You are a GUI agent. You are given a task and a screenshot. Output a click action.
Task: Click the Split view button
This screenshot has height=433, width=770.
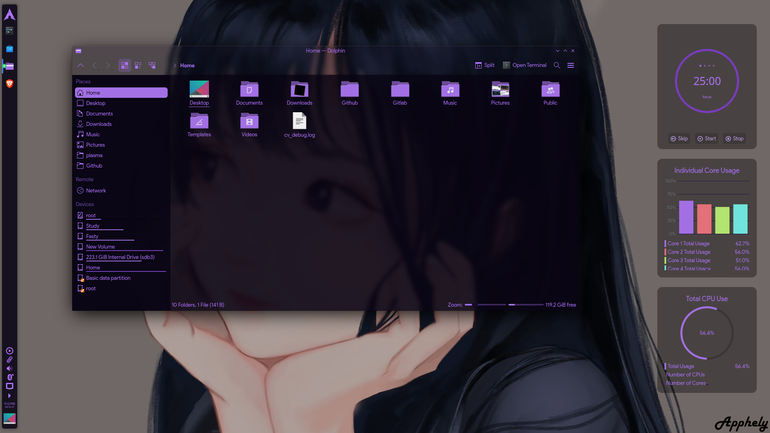(x=485, y=65)
